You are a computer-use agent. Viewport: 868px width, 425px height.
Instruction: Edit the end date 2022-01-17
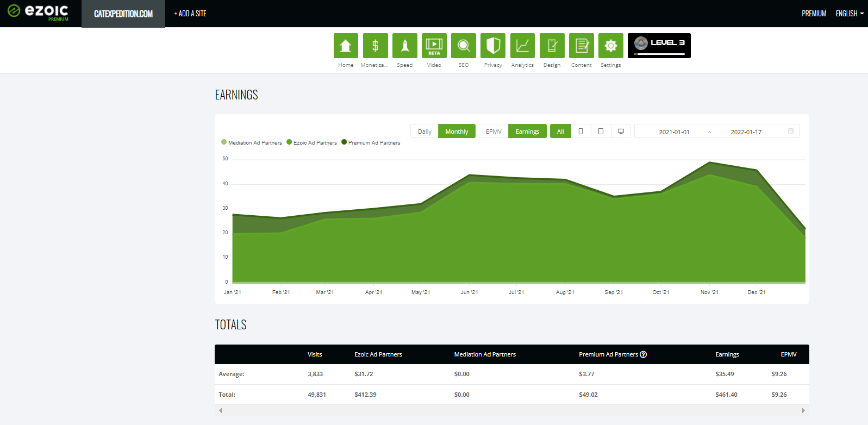coord(746,132)
